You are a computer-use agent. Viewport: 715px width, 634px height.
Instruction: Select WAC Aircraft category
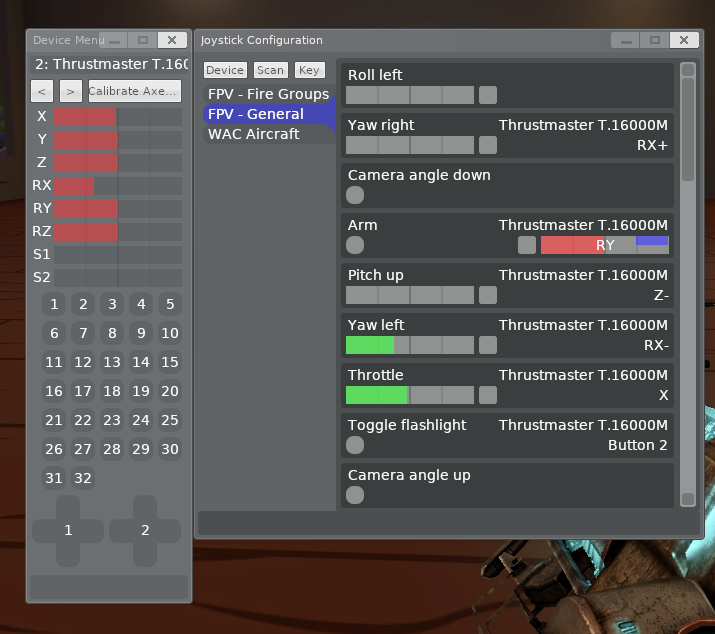pos(269,134)
